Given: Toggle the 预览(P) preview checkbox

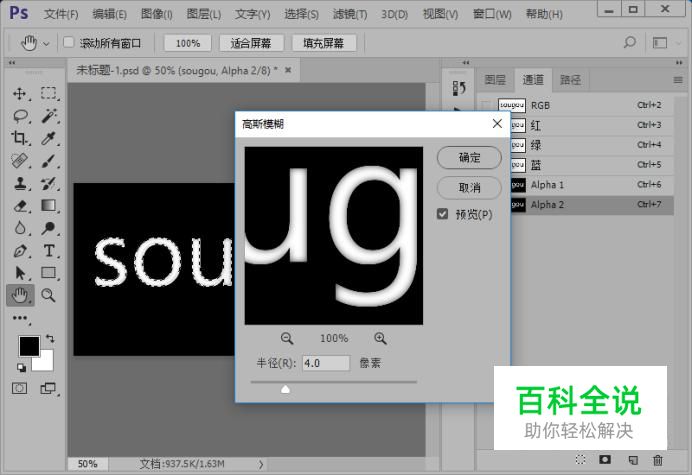Looking at the screenshot, I should tap(442, 214).
